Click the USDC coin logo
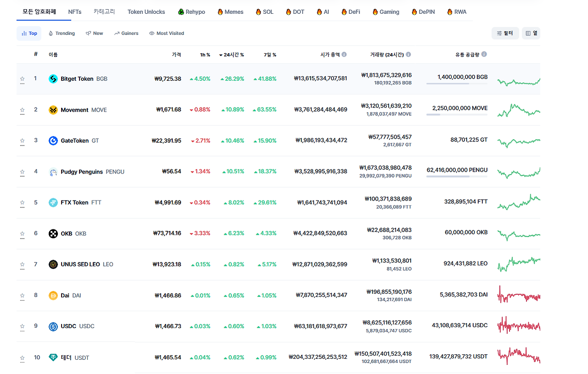 click(x=53, y=327)
